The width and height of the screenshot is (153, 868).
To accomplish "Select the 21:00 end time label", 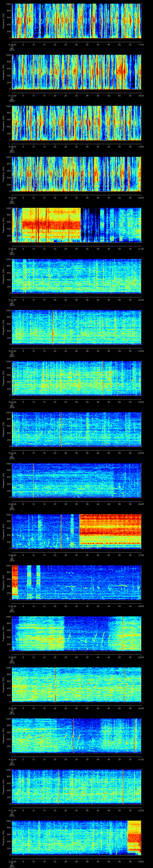I will click(141, 249).
